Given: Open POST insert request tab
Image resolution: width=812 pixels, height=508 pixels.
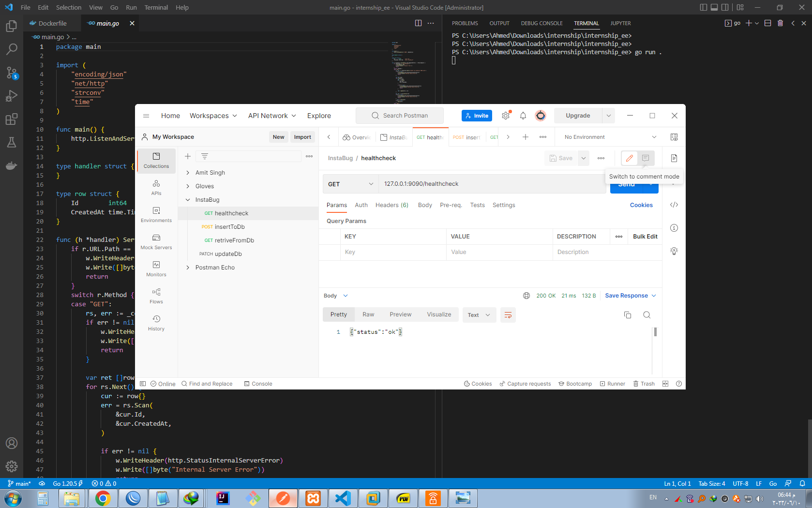Looking at the screenshot, I should click(x=467, y=137).
